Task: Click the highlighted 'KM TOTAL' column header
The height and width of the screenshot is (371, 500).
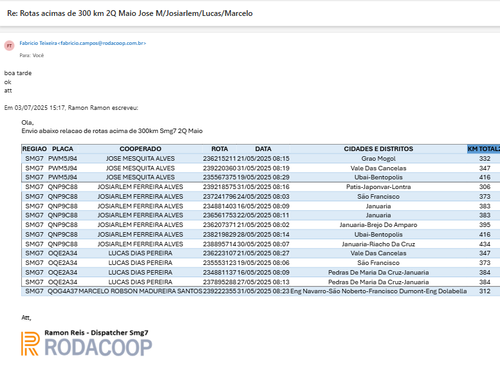Action: pyautogui.click(x=484, y=149)
